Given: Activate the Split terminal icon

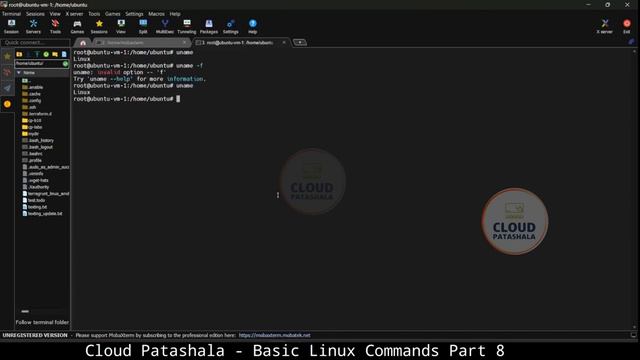Looking at the screenshot, I should coord(143,26).
